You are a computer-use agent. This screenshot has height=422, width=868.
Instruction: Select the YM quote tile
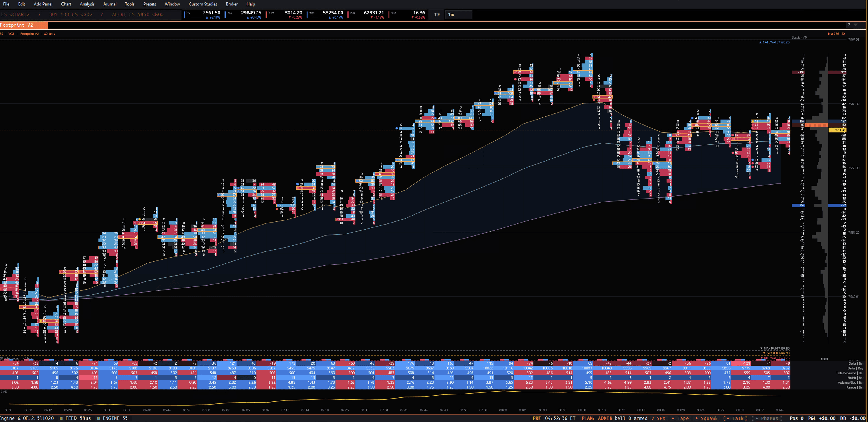click(326, 14)
